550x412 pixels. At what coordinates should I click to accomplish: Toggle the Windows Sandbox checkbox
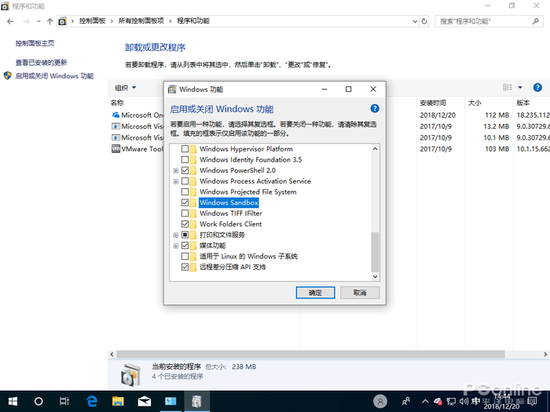coord(185,203)
